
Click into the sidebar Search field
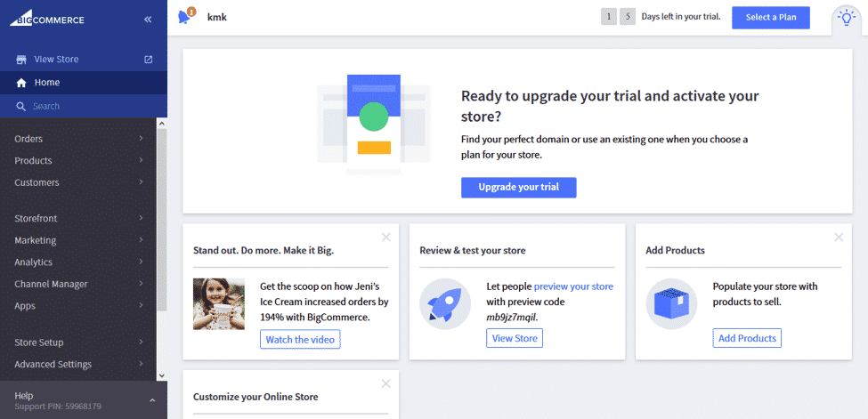point(84,106)
